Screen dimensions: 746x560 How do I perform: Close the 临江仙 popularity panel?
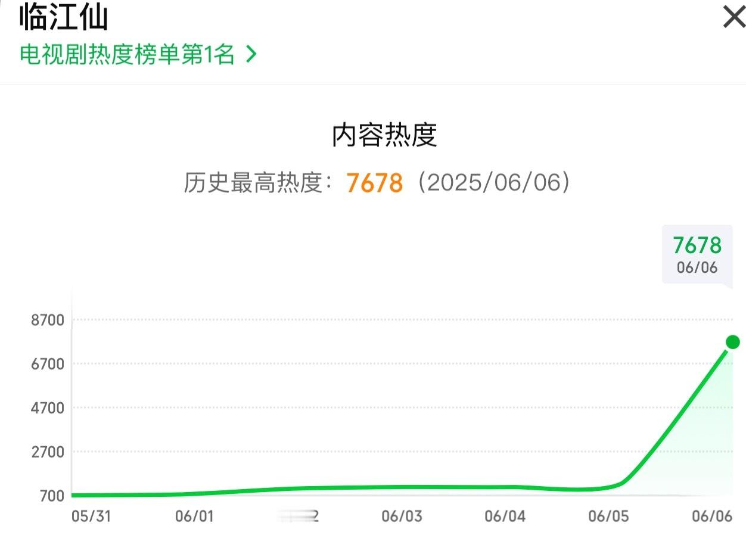click(733, 17)
